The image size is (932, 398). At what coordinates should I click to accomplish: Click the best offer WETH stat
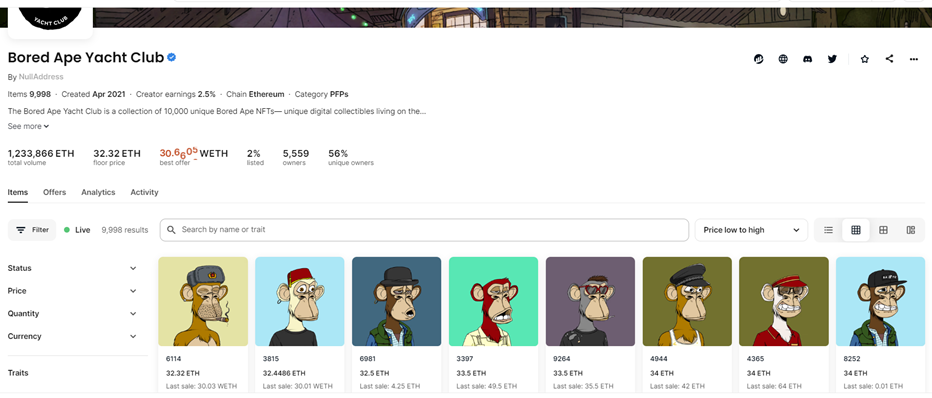click(x=194, y=156)
